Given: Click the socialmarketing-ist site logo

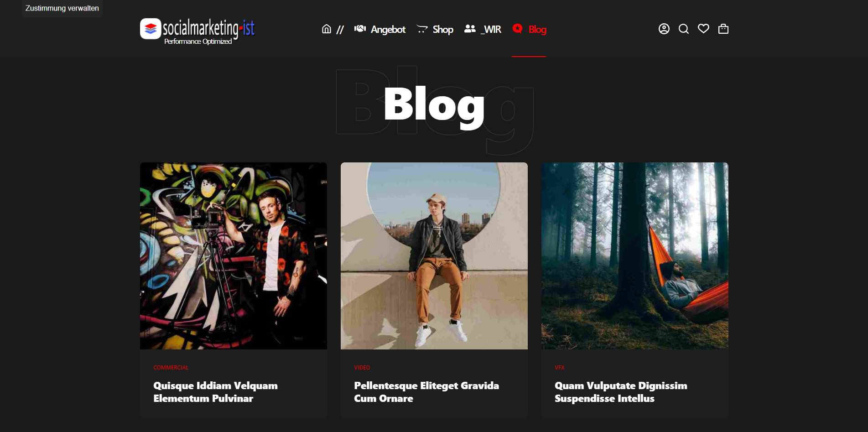Looking at the screenshot, I should [198, 31].
